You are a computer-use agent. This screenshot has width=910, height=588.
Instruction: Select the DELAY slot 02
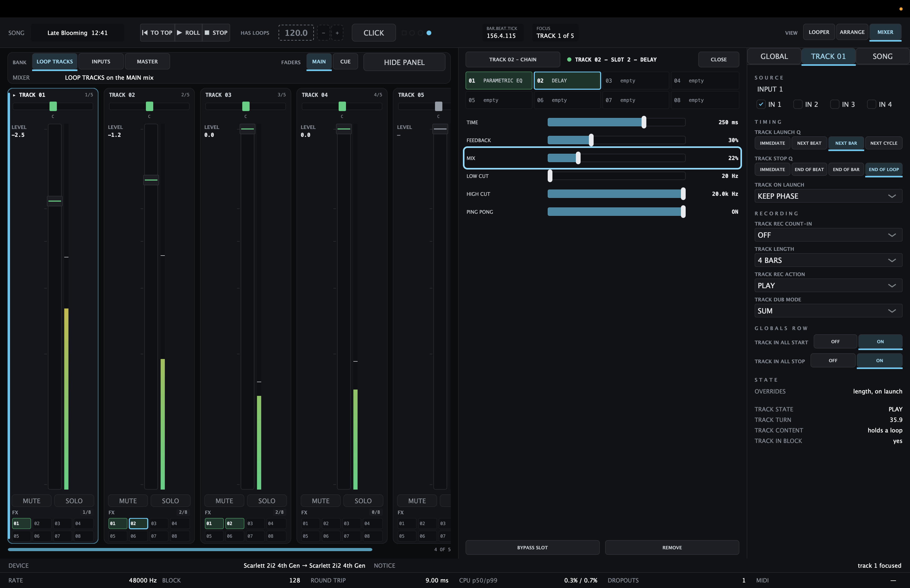pos(567,81)
